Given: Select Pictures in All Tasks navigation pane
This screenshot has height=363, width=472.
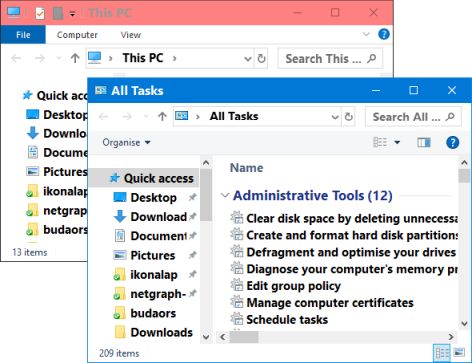Looking at the screenshot, I should coord(144,255).
